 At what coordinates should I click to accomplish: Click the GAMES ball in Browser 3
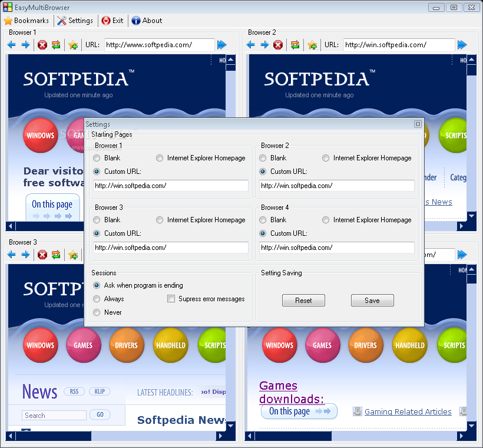pyautogui.click(x=83, y=345)
